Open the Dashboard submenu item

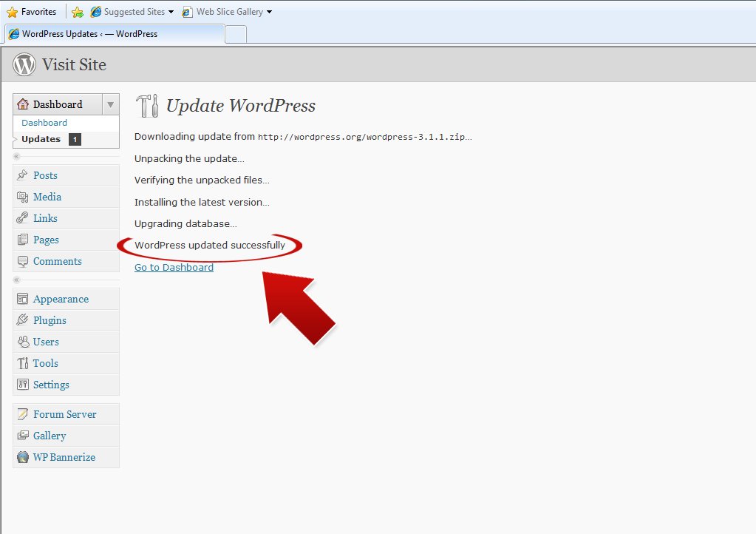coord(44,123)
